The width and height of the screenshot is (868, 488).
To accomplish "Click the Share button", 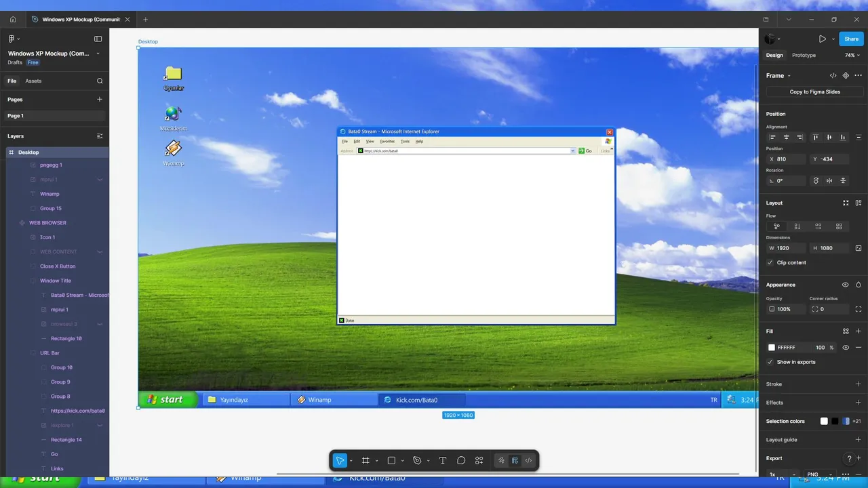I will (851, 39).
